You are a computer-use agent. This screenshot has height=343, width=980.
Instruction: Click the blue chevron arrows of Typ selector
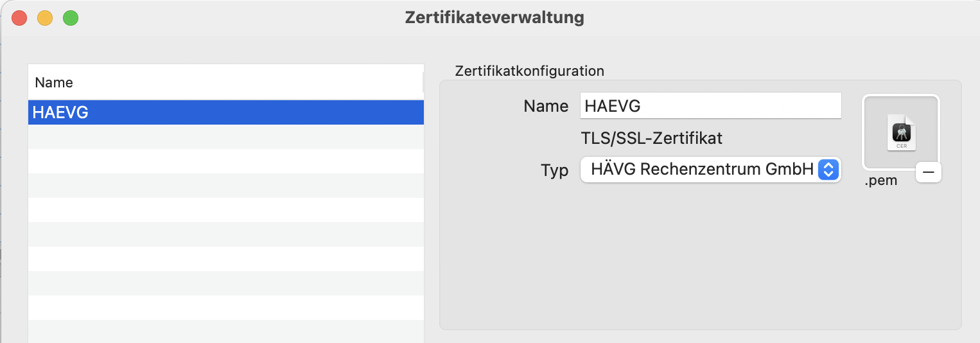click(x=828, y=170)
